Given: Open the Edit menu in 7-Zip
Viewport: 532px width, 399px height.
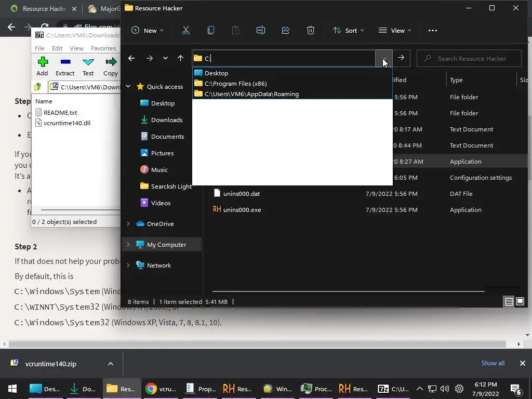Looking at the screenshot, I should [x=57, y=48].
